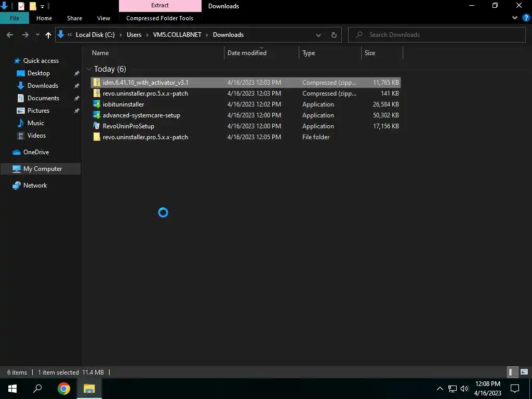The width and height of the screenshot is (532, 399).
Task: Minimize the ribbon with the chevron
Action: click(515, 18)
